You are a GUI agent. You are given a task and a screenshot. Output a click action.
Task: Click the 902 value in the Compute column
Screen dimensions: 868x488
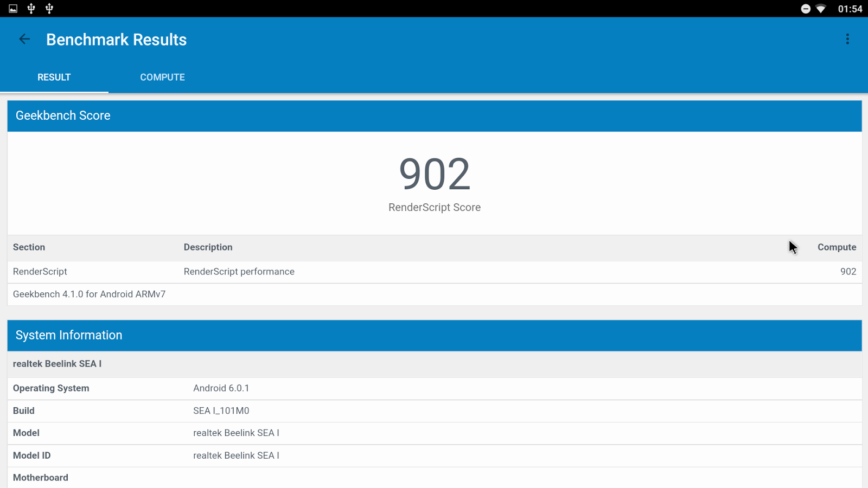[x=848, y=272]
